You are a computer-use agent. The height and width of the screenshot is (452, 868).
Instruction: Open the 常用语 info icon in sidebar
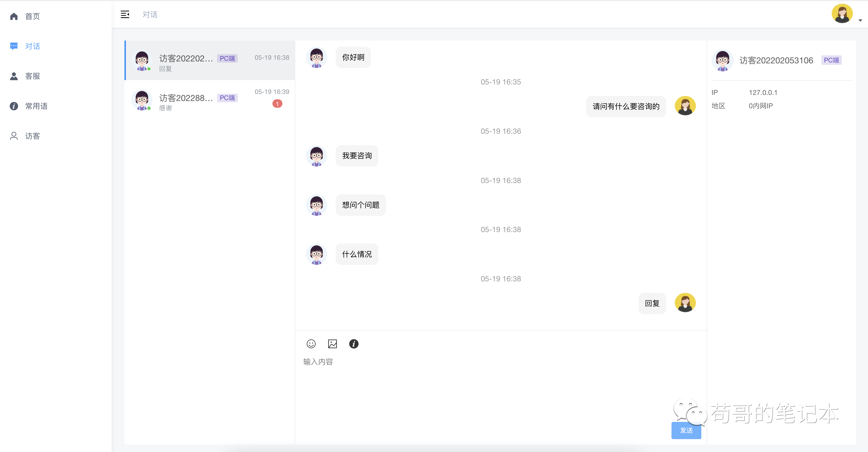click(x=14, y=106)
